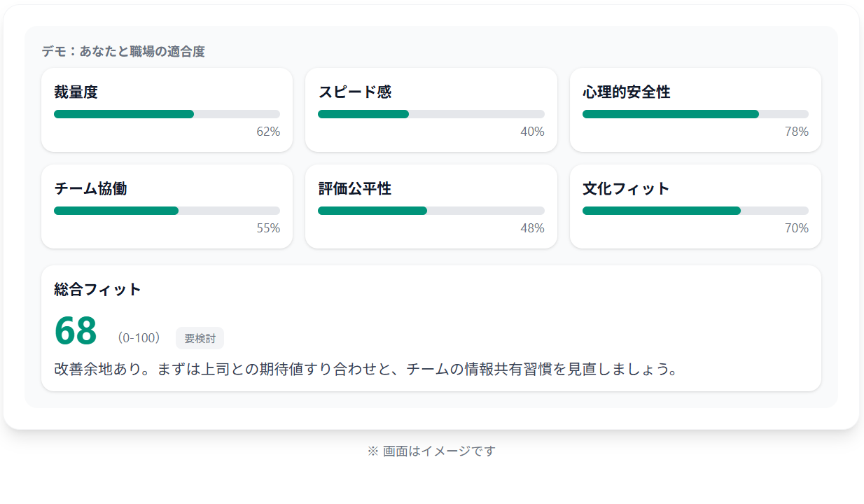The height and width of the screenshot is (504, 864).
Task: Select the 心理的安全性 progress bar
Action: click(695, 114)
